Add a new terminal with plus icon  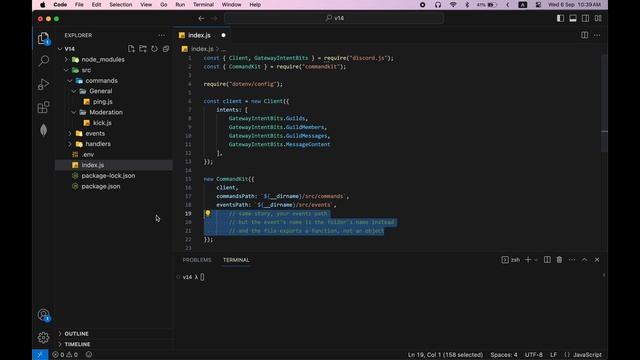click(528, 260)
